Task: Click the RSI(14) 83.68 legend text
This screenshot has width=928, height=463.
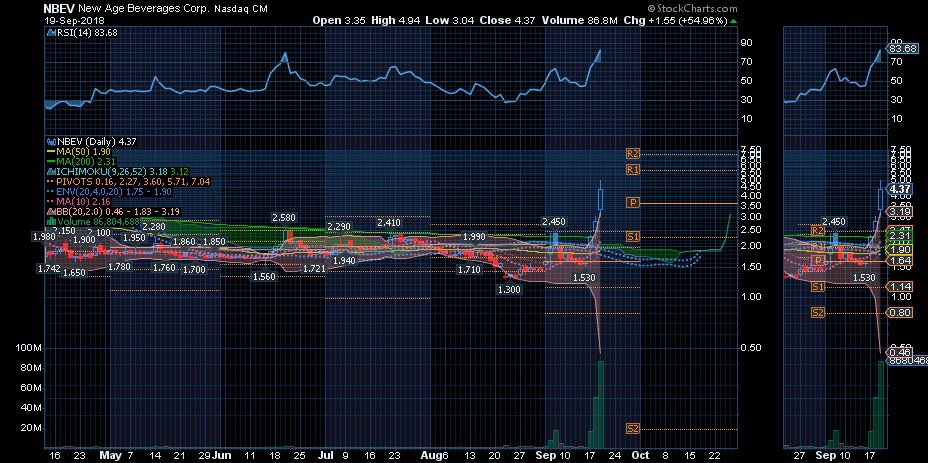Action: [86, 33]
